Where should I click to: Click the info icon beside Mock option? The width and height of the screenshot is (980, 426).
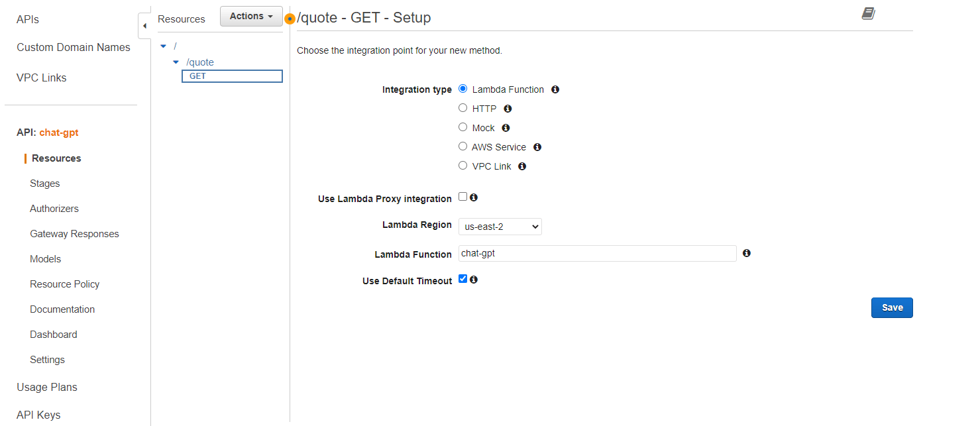coord(506,127)
